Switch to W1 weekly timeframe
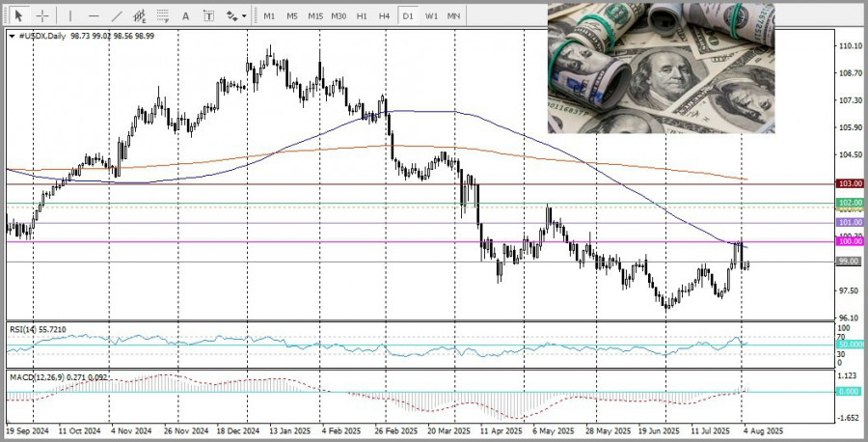Viewport: 868px width, 442px height. point(431,16)
